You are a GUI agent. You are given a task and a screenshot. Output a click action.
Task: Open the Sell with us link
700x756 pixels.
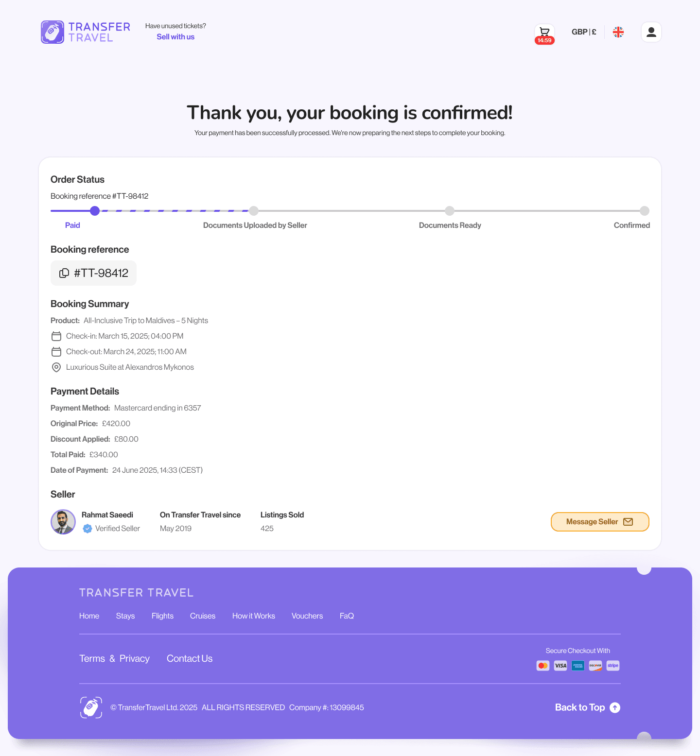(175, 36)
